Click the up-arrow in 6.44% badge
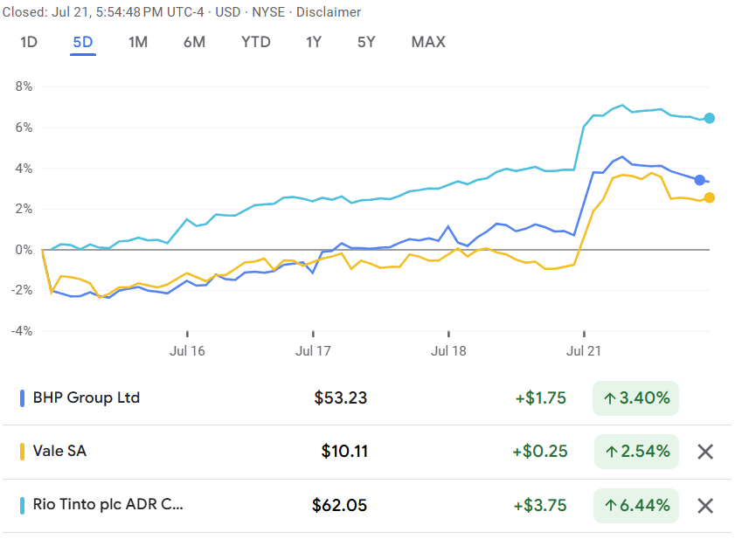This screenshot has width=756, height=539. [x=611, y=506]
